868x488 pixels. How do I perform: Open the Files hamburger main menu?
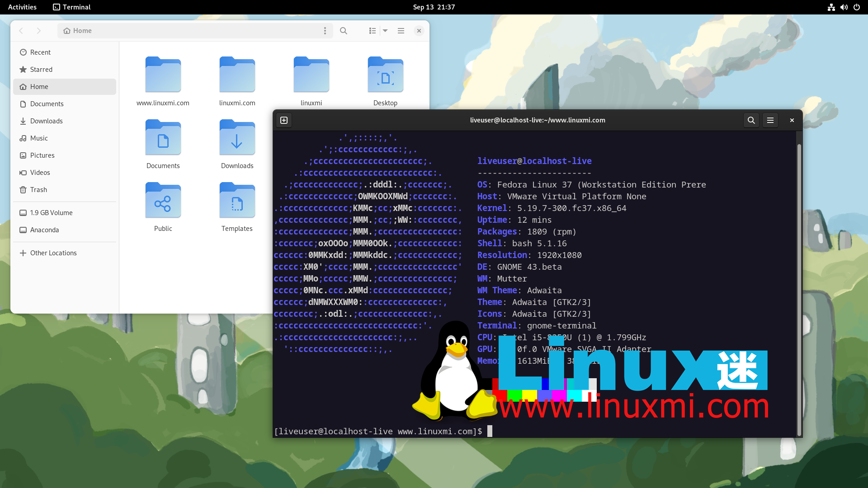pyautogui.click(x=401, y=31)
